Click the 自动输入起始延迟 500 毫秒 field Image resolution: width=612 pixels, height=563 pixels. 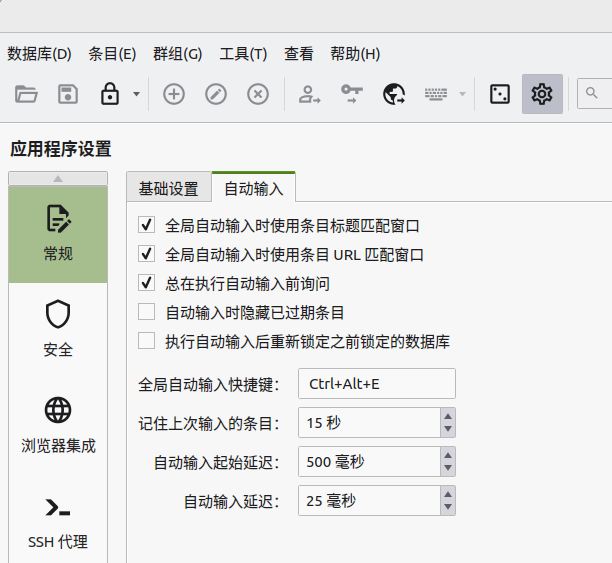(x=369, y=462)
